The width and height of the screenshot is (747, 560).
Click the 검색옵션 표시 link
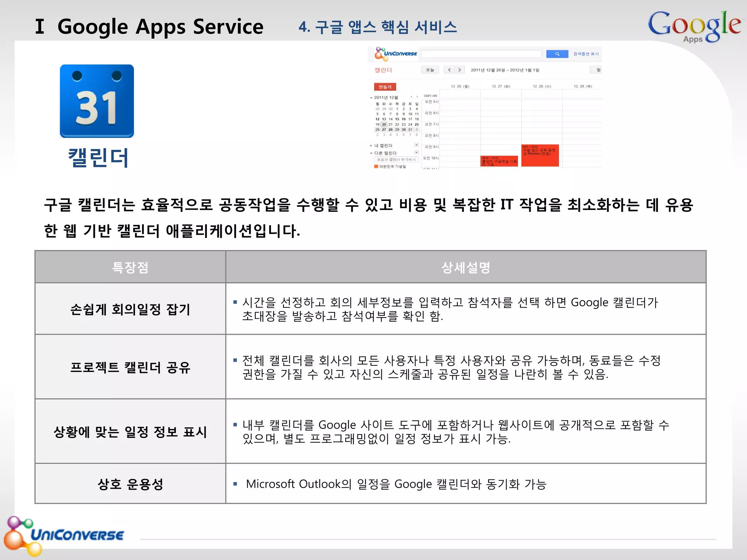[586, 54]
